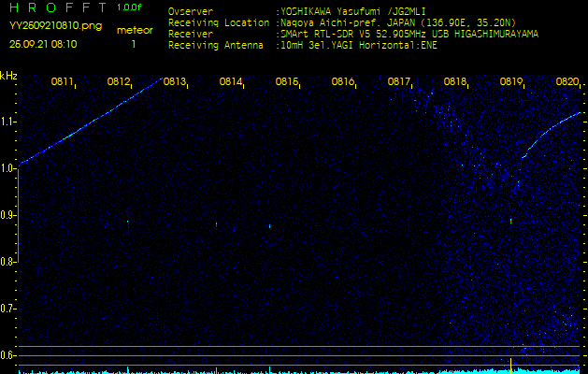Click the 0819 time marker

pos(511,81)
